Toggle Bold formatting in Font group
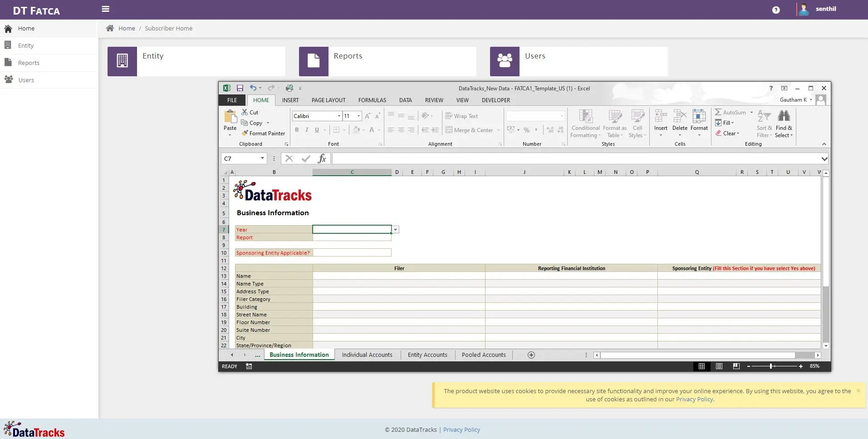The image size is (868, 439). [x=297, y=130]
